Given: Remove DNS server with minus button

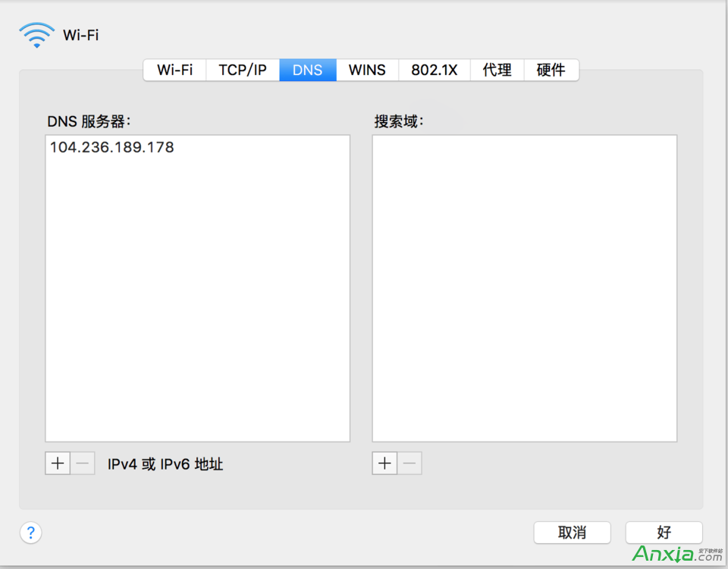Looking at the screenshot, I should pos(83,463).
